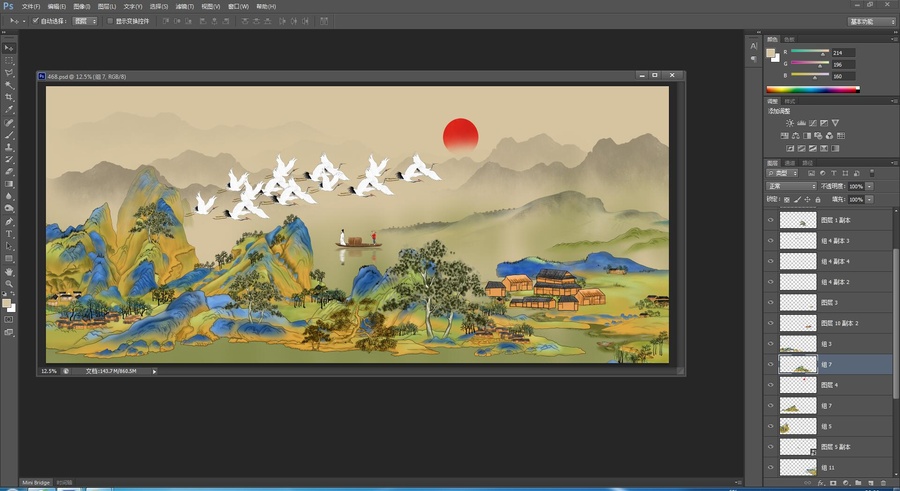
Task: Open the Color panel flyout menu
Action: pyautogui.click(x=893, y=39)
